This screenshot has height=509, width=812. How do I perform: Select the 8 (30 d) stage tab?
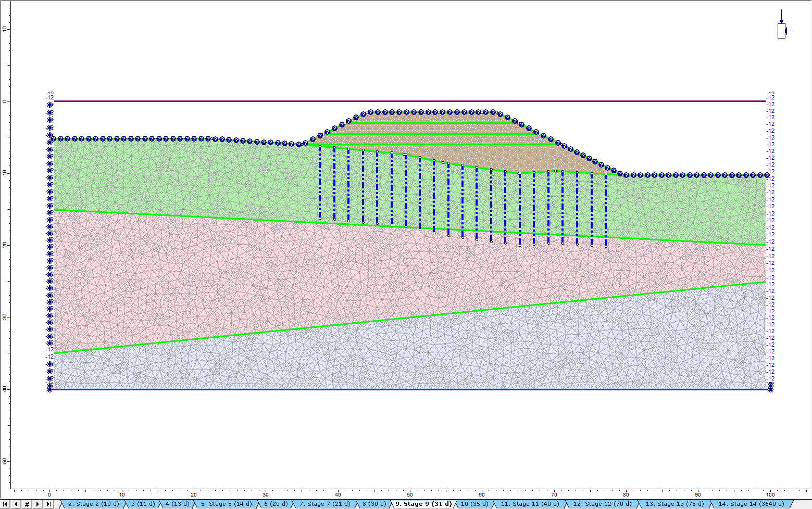374,504
